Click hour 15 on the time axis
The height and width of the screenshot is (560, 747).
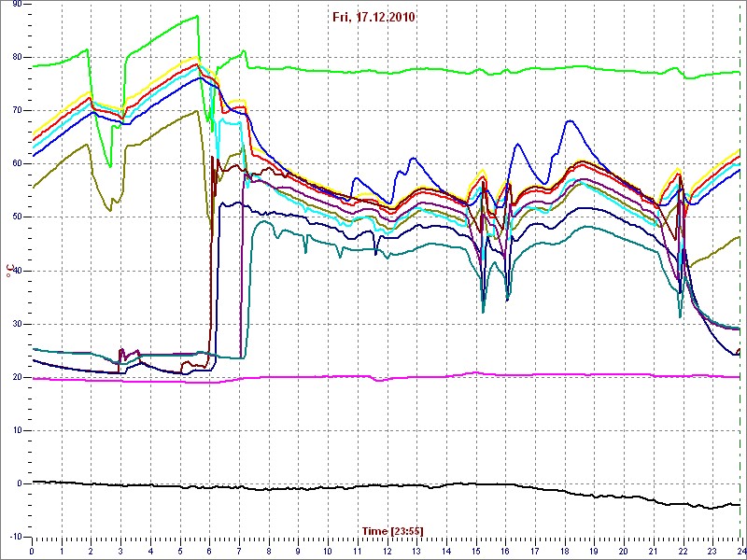(475, 551)
